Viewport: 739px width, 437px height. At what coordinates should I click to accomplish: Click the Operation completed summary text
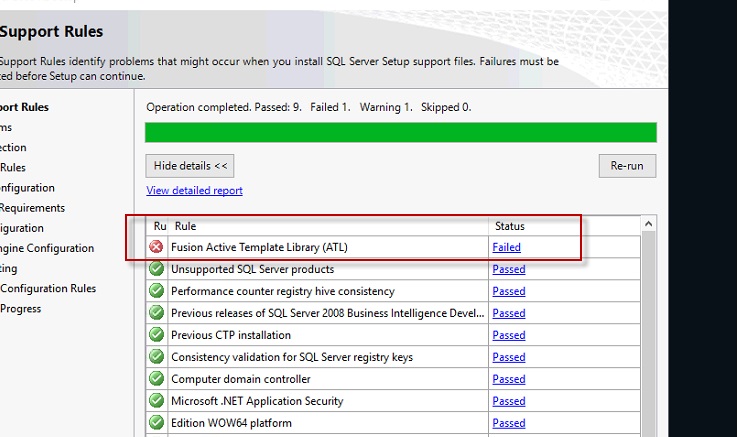click(x=309, y=107)
